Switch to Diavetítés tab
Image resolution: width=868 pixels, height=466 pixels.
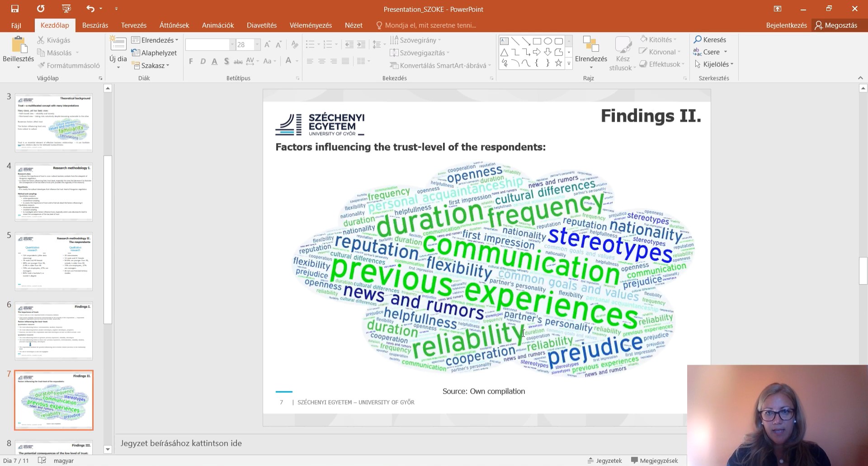pyautogui.click(x=262, y=25)
